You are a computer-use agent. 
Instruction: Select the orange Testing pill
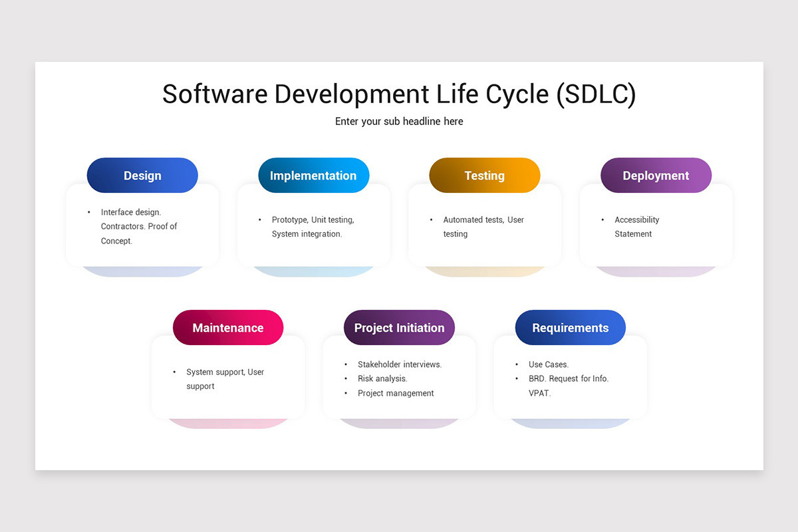pyautogui.click(x=484, y=175)
